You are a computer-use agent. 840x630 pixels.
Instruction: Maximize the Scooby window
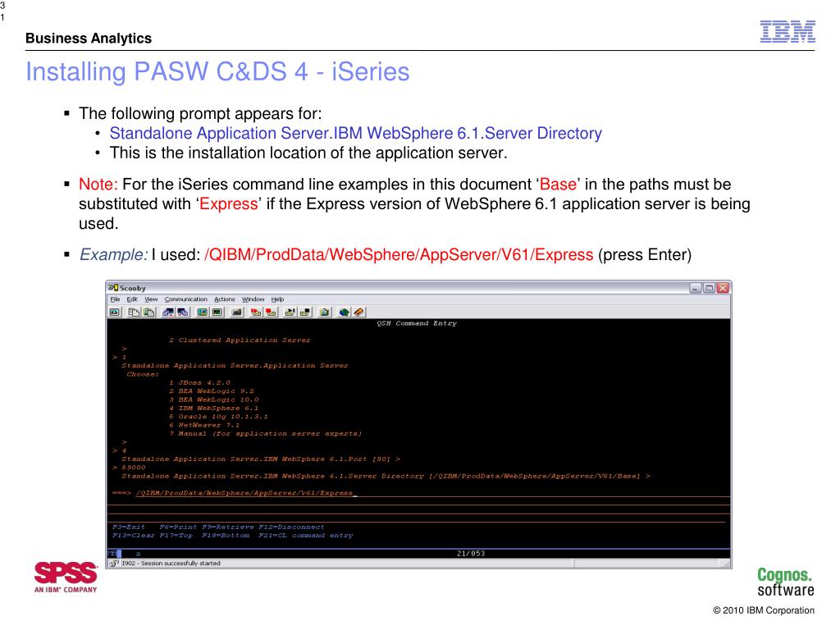click(x=709, y=288)
